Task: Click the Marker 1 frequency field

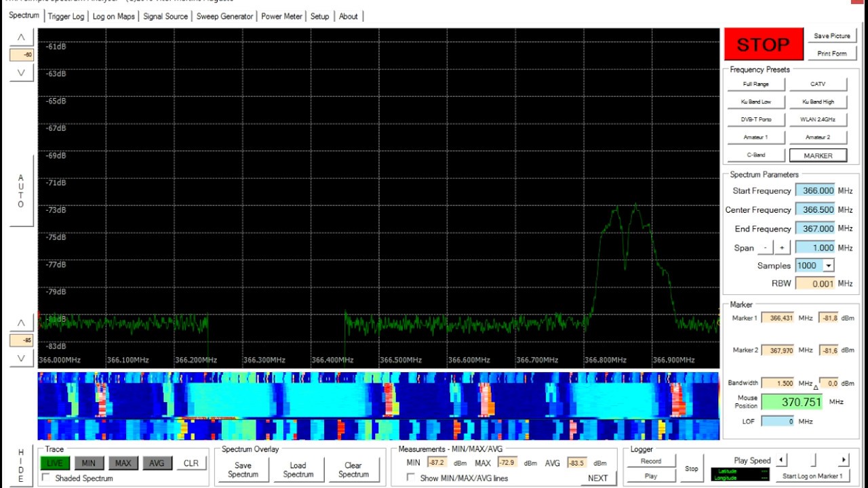Action: tap(778, 318)
